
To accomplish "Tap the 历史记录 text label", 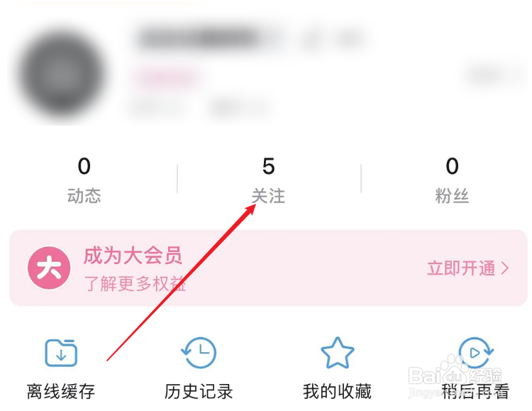I will [199, 391].
